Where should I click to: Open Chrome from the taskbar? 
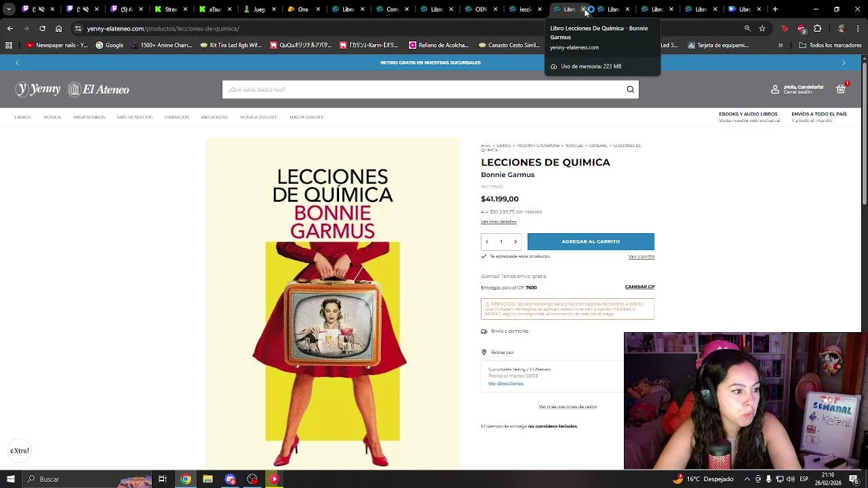coord(185,479)
